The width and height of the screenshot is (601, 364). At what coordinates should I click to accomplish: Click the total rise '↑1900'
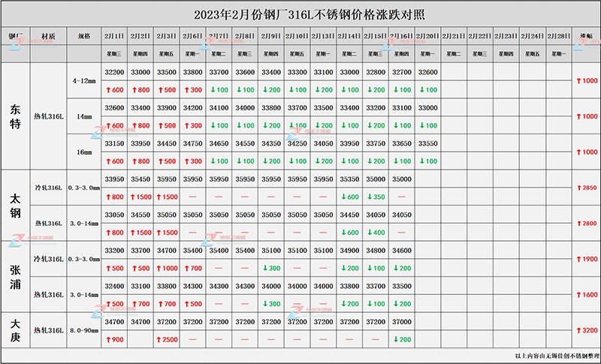click(587, 259)
